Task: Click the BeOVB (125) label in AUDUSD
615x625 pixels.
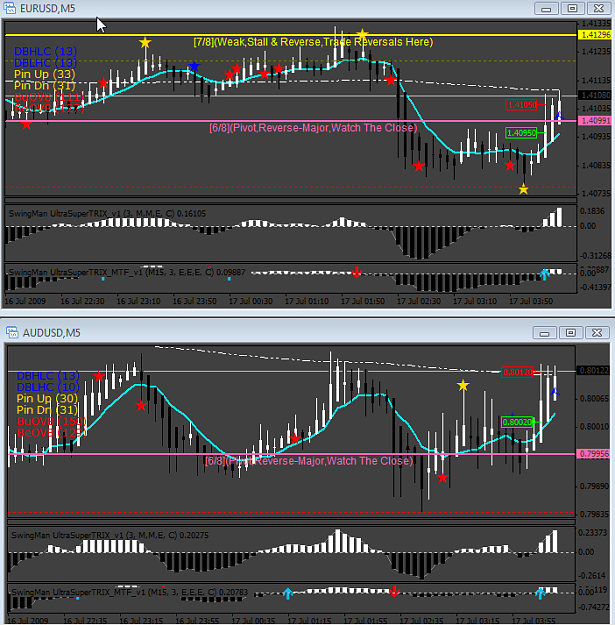Action: [x=51, y=433]
